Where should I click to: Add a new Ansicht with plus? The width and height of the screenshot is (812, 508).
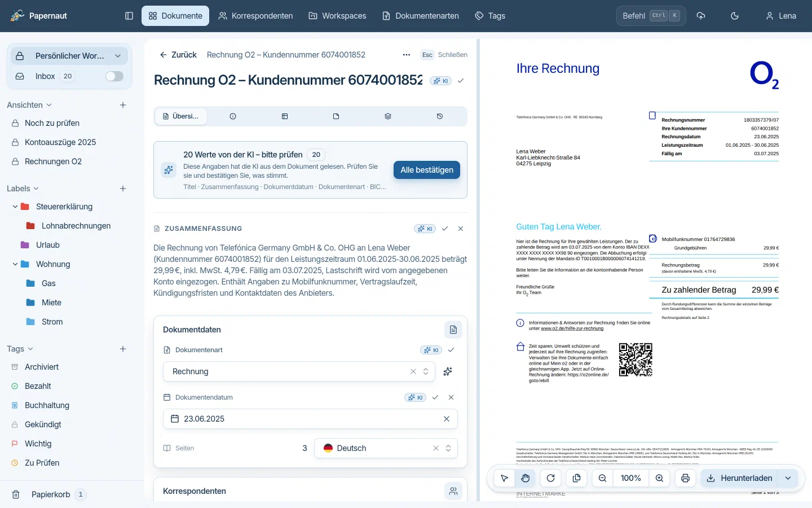(123, 105)
